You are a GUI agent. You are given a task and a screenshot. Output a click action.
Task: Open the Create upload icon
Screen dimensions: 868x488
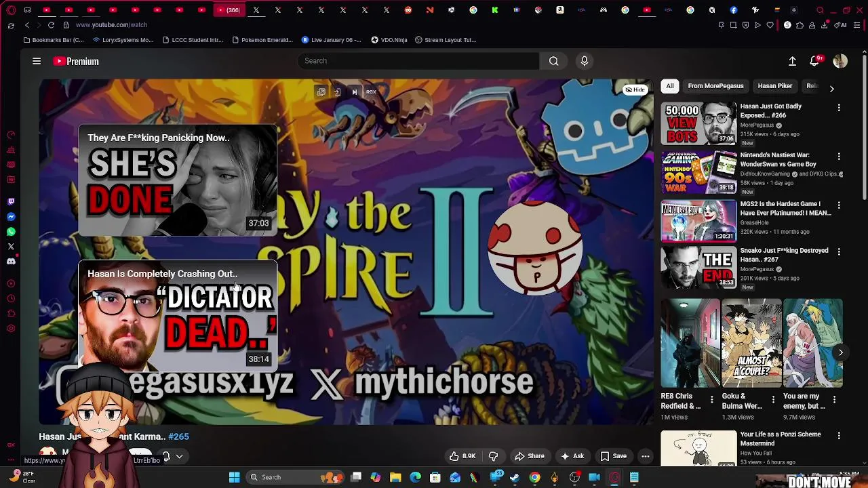click(792, 61)
